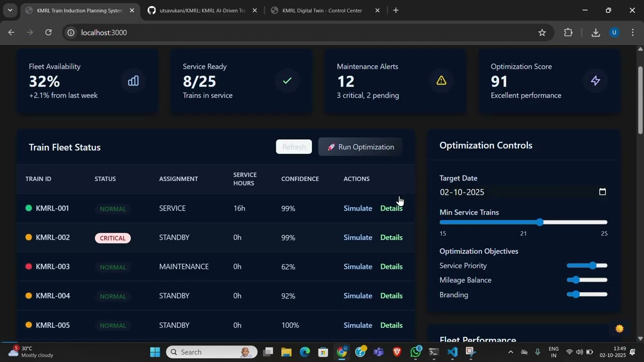
Task: Simulate train KMRL-004
Action: pos(358,296)
